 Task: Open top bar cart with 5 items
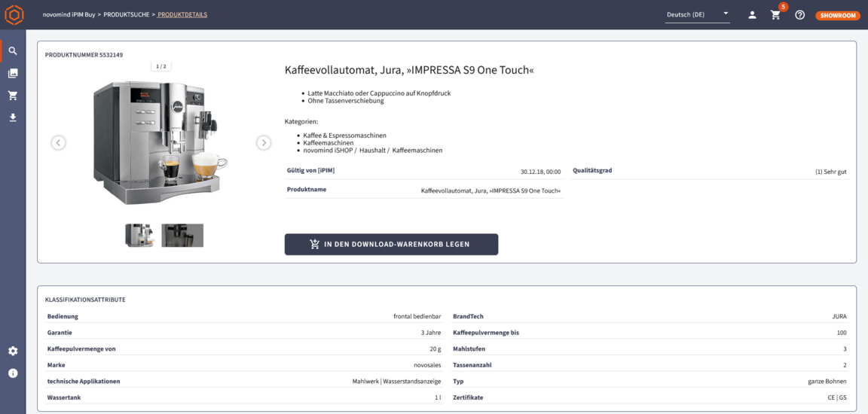coord(775,15)
